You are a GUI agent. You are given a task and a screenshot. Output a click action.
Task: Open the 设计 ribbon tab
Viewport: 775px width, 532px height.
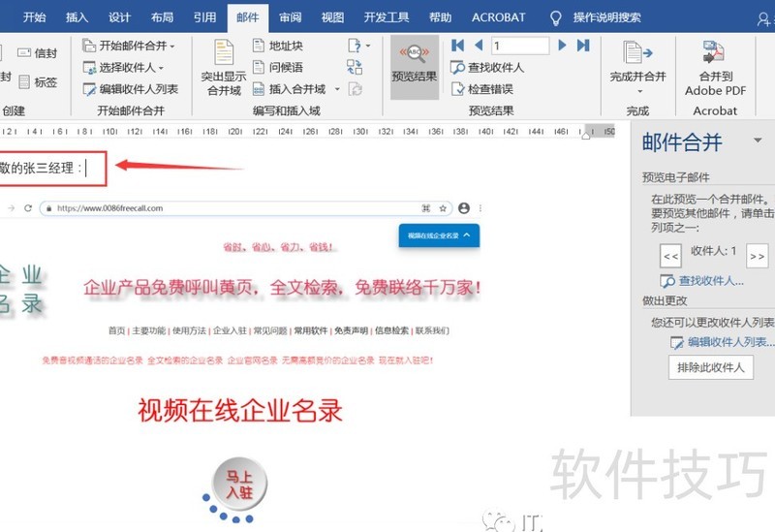119,17
